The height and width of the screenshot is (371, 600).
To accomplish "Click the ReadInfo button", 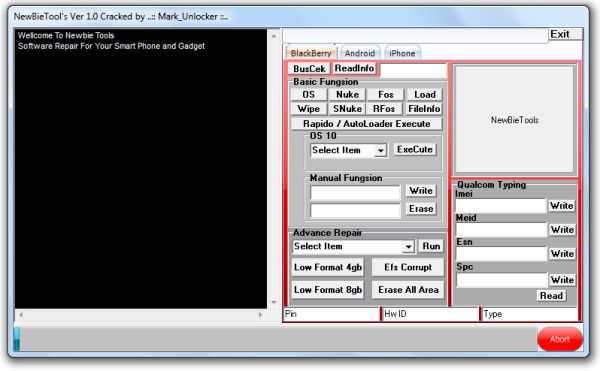I will 354,68.
